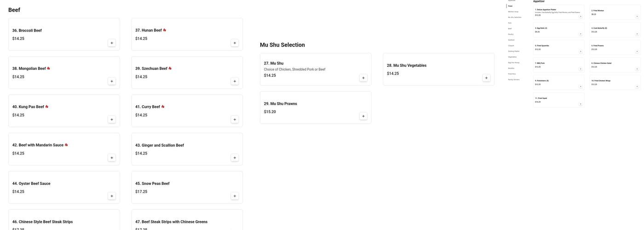This screenshot has width=644, height=230.
Task: Add Mu Shu Prawns to order
Action: coord(363,116)
